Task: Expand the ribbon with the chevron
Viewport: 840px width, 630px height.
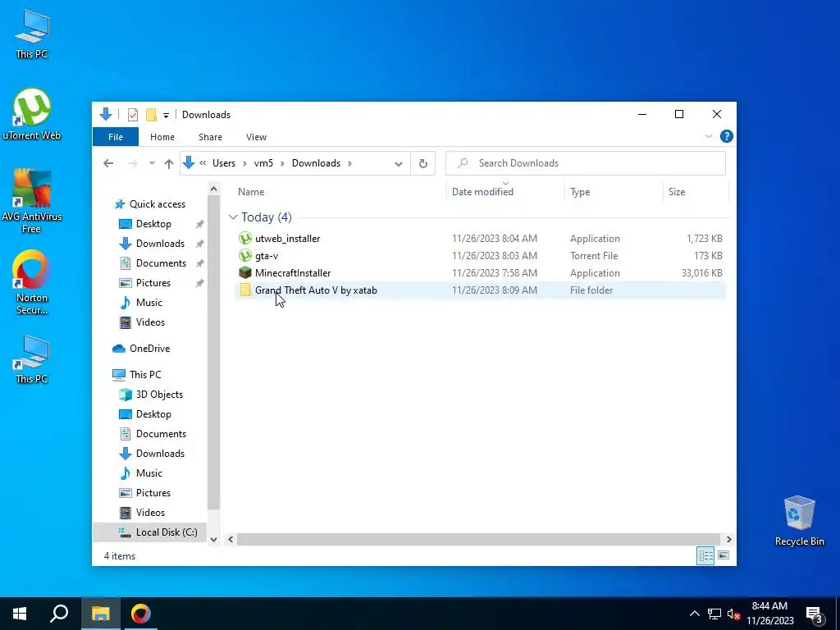Action: pos(708,137)
